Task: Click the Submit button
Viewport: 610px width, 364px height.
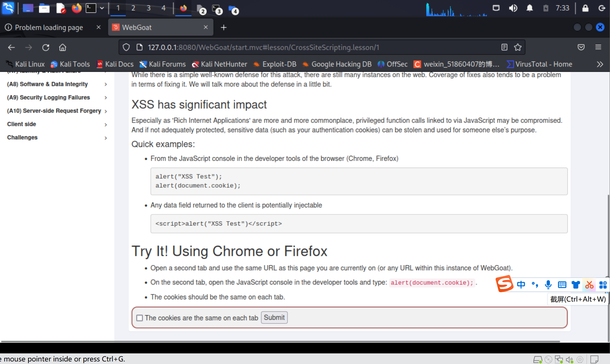Action: (274, 317)
